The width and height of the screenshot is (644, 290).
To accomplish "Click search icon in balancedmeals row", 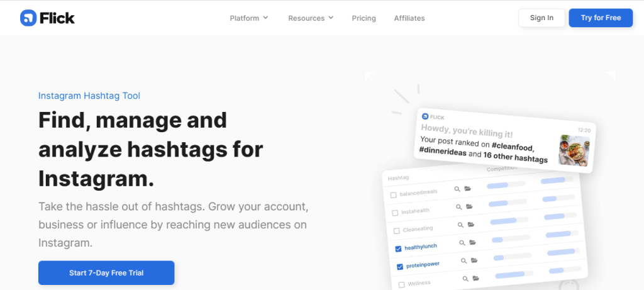I will tap(457, 189).
